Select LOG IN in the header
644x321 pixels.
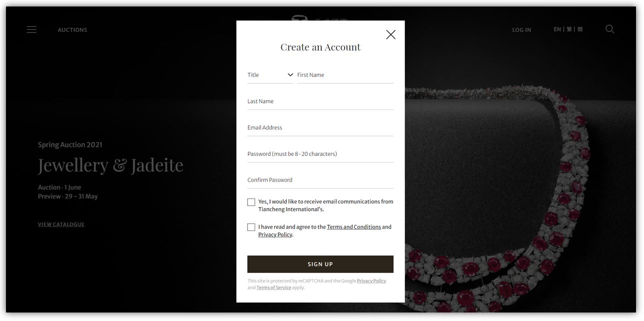[x=522, y=30]
